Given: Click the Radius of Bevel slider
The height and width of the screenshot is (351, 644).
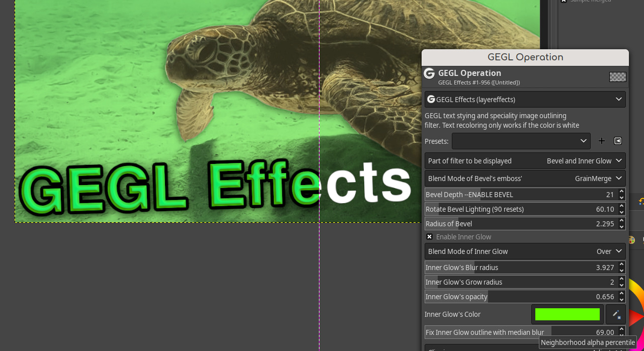Looking at the screenshot, I should pos(521,224).
